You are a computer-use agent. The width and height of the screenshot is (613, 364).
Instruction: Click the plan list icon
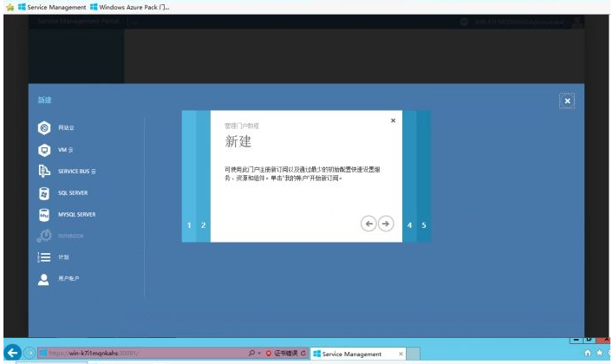[x=43, y=257]
